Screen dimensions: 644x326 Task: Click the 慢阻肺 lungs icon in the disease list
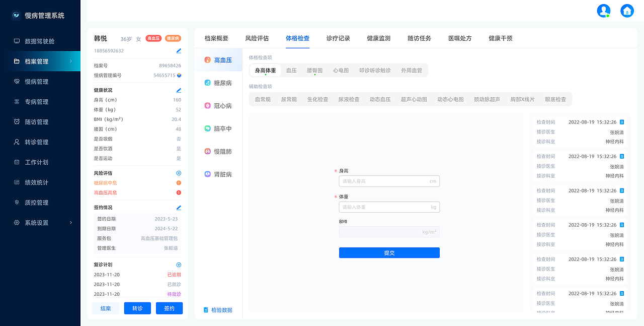coord(207,151)
